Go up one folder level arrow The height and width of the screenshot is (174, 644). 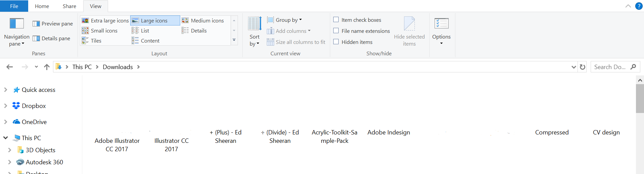coord(47,67)
